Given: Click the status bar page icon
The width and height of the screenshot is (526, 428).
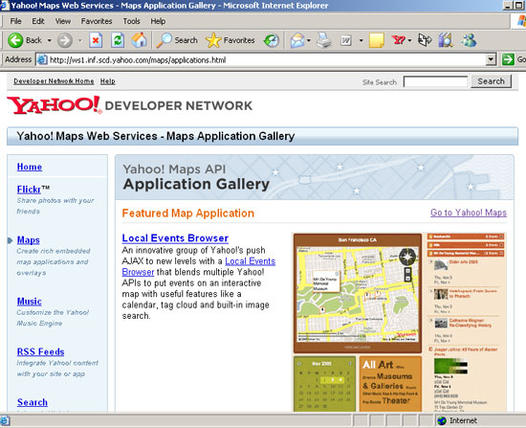Looking at the screenshot, I should (5, 421).
